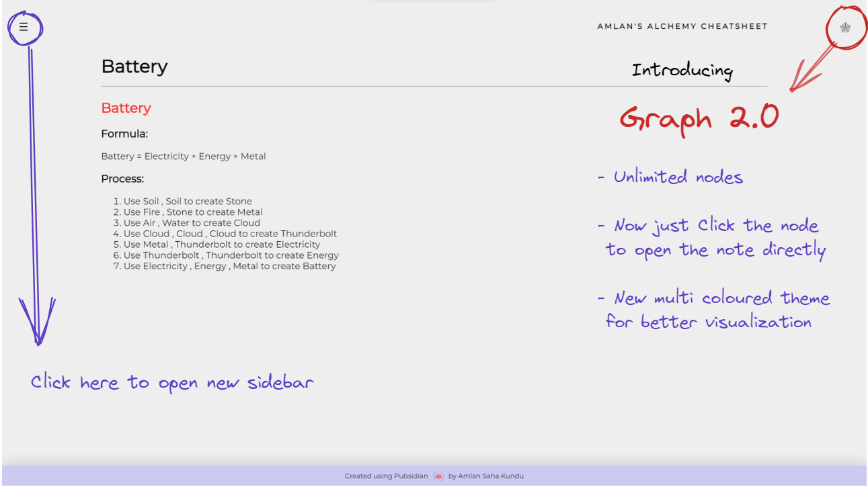Open the sidebar via hamburger menu icon
Screen dimensions: 868x487
click(x=24, y=27)
